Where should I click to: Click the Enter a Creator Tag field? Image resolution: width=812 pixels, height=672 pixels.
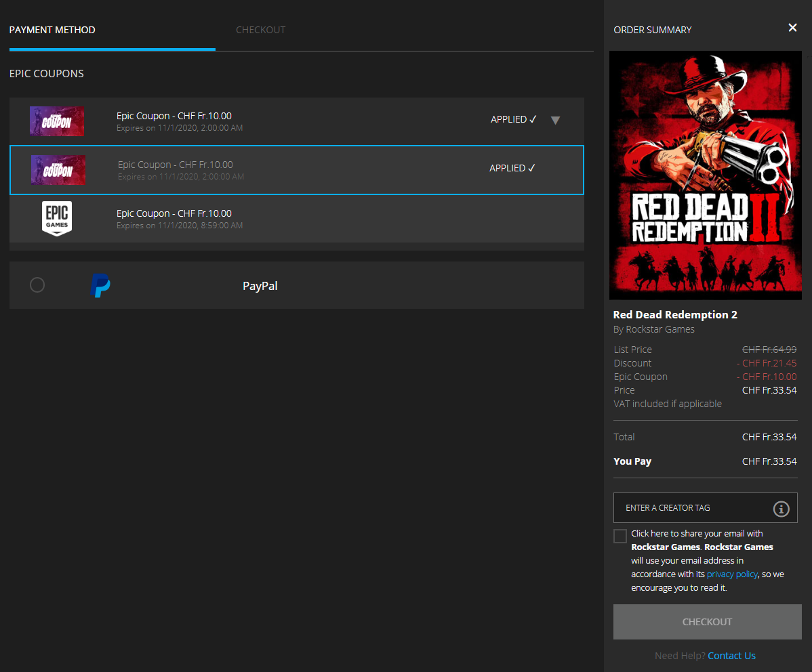tap(706, 508)
